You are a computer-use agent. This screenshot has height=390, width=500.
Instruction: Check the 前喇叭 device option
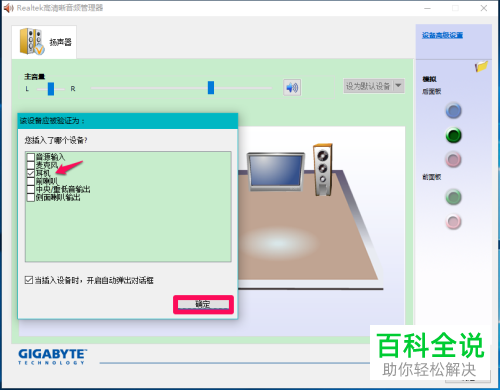pyautogui.click(x=31, y=181)
